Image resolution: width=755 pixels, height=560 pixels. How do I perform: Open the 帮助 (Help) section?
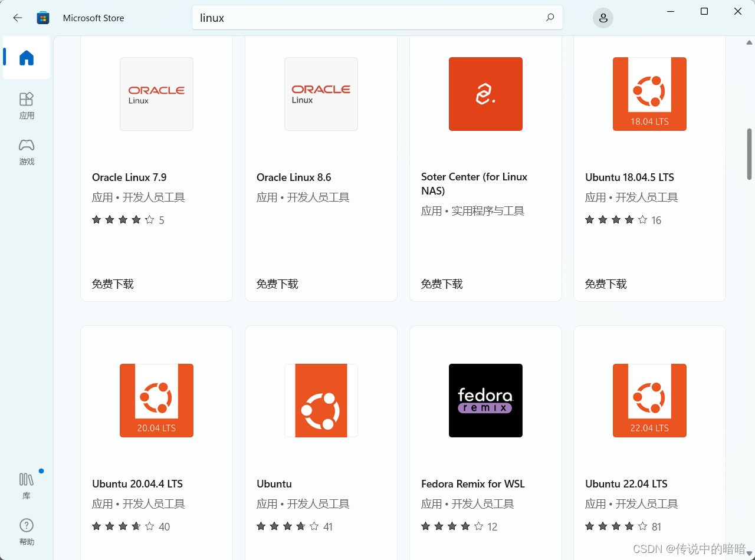click(27, 532)
